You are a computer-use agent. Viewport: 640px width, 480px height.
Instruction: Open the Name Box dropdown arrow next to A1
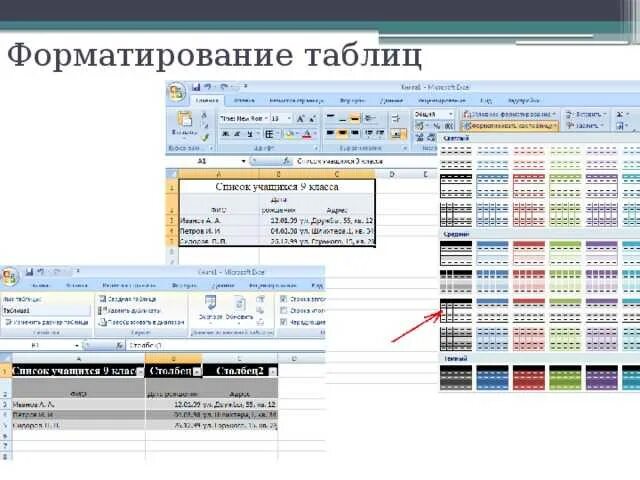[243, 162]
